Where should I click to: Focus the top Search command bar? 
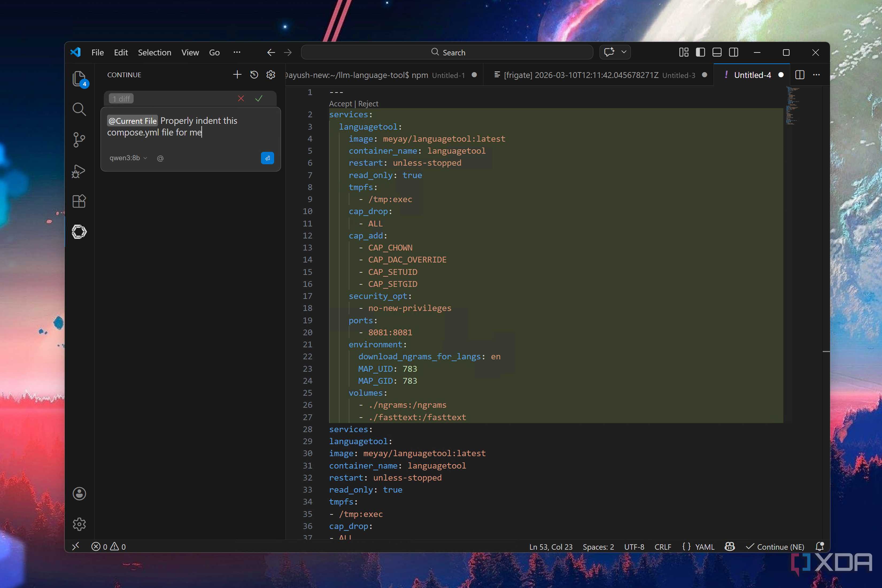click(447, 52)
